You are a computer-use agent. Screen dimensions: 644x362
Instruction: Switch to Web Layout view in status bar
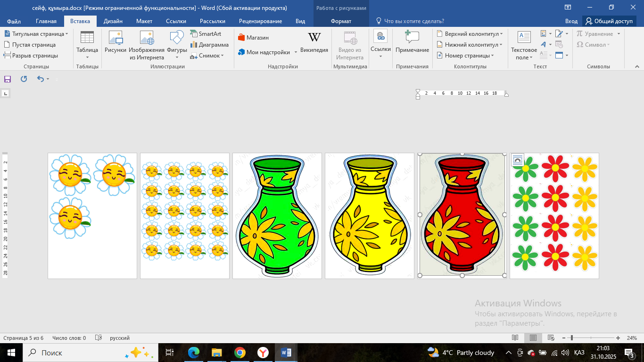tap(551, 338)
